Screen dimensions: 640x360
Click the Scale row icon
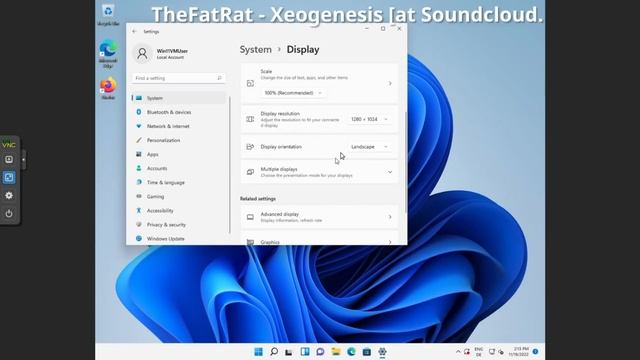[x=250, y=83]
